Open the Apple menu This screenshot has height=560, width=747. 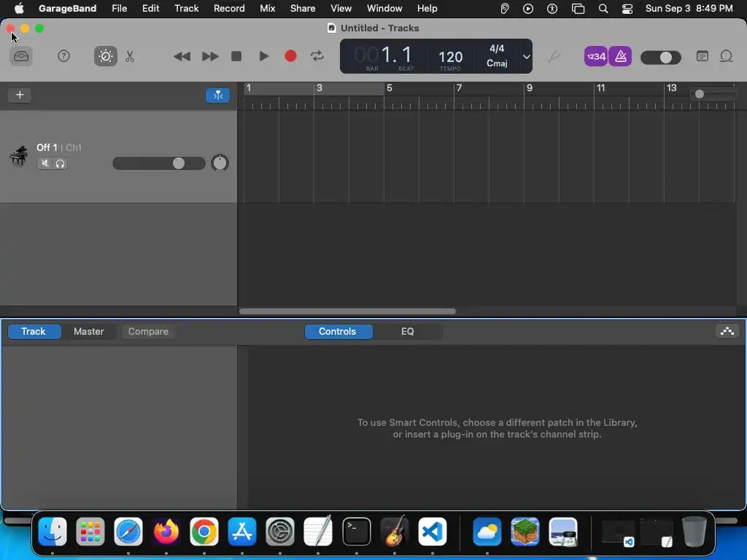pyautogui.click(x=18, y=9)
